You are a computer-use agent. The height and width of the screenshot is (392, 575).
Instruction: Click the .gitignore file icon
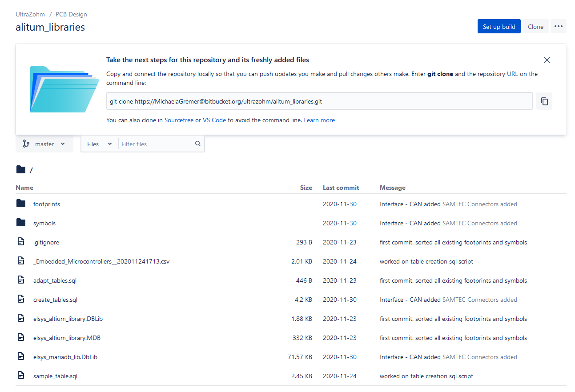coord(21,242)
